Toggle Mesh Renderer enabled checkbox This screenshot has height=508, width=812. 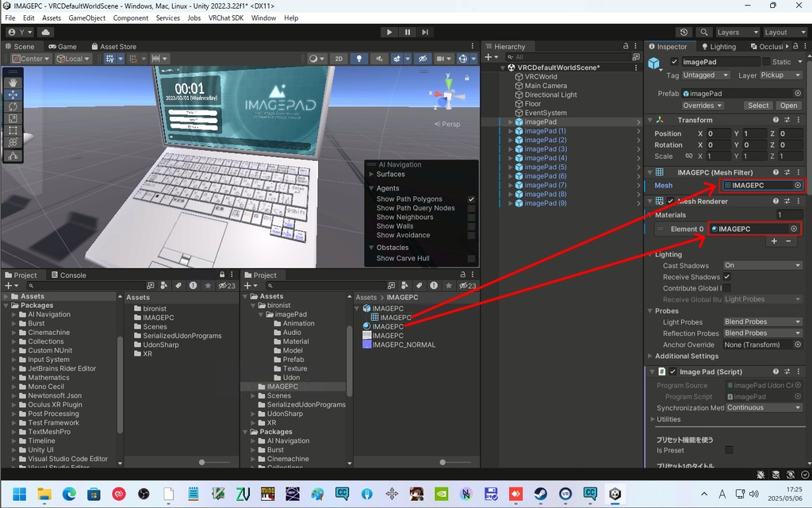tap(671, 201)
